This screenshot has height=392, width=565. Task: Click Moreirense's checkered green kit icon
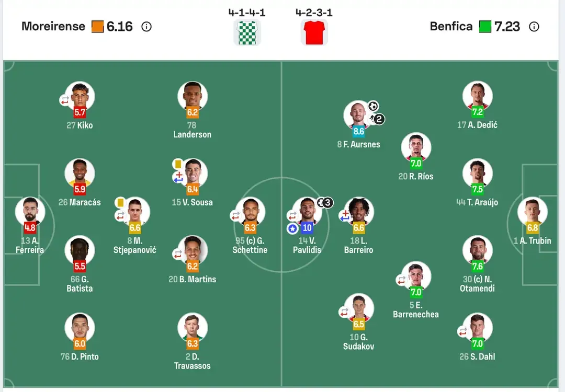tap(246, 32)
